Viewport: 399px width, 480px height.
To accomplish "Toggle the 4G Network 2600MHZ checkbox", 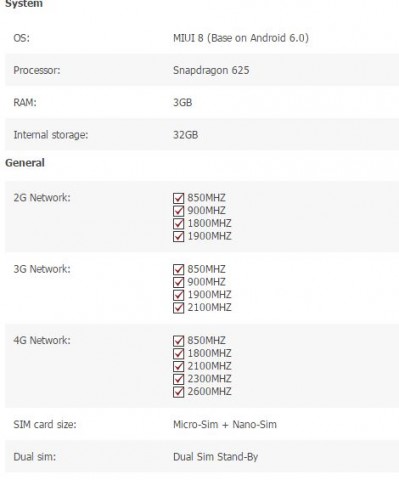I will tap(179, 392).
